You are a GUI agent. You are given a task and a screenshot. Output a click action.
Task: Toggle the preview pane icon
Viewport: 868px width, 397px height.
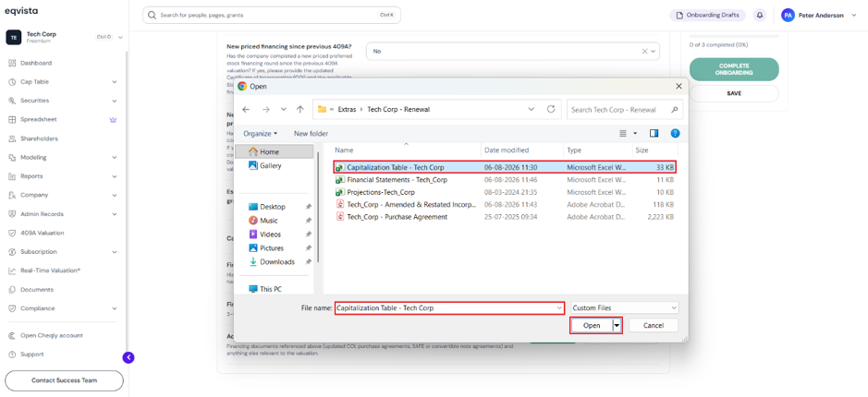click(x=654, y=133)
